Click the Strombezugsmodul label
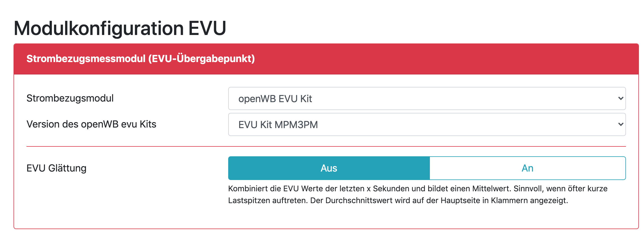The width and height of the screenshot is (644, 237). (70, 98)
